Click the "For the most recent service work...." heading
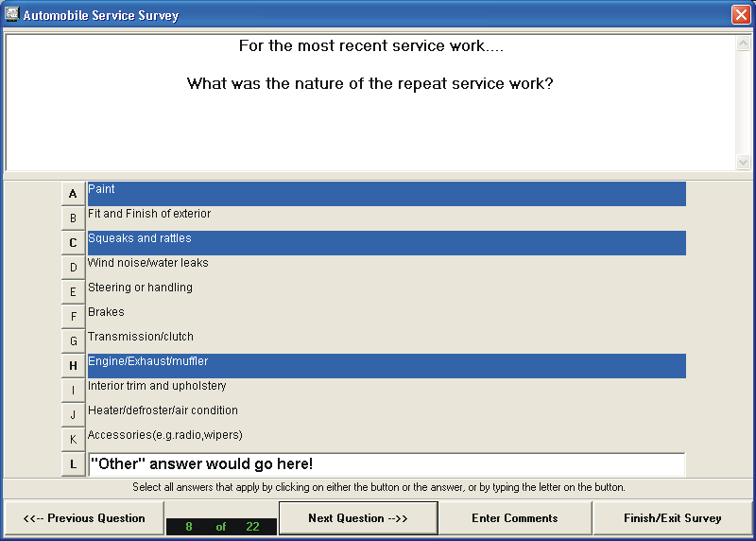756x541 pixels. click(371, 45)
